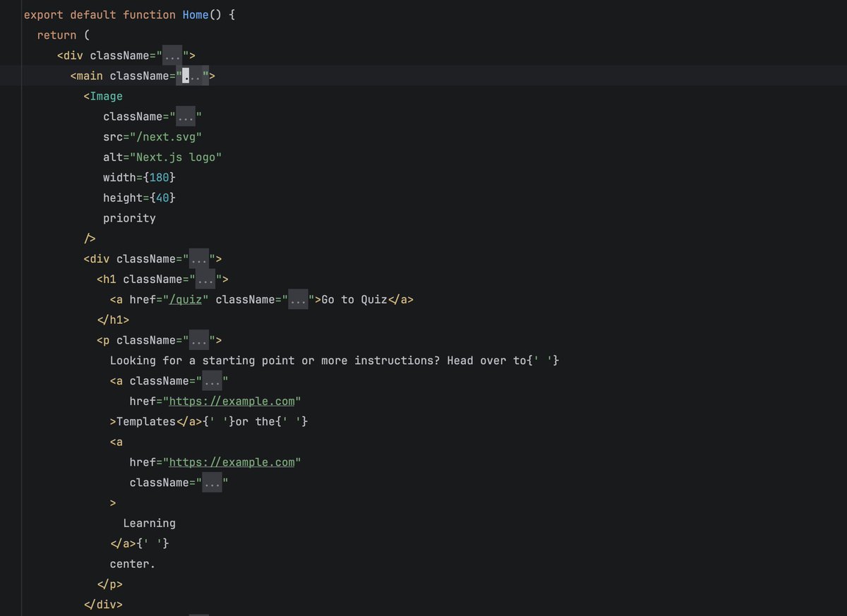Click the "center." text line
This screenshot has width=847, height=616.
click(x=133, y=564)
